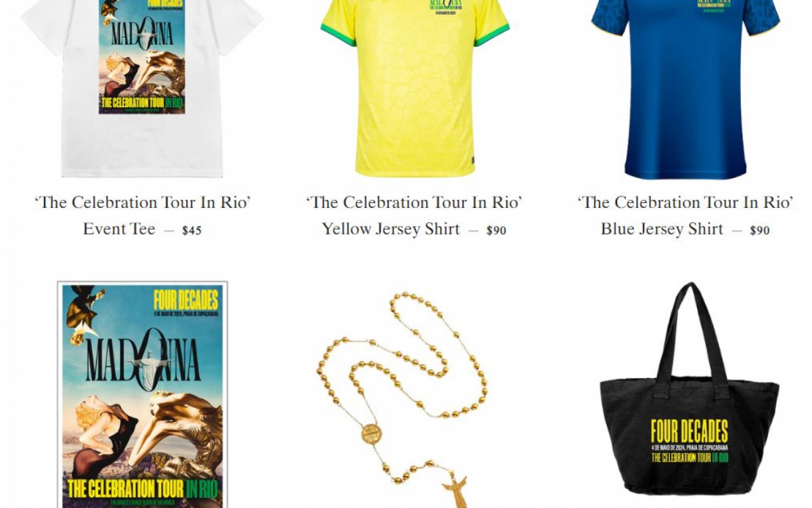Viewport: 812px width, 508px height.
Task: Click the chest logo on yellow jersey
Action: pyautogui.click(x=445, y=7)
